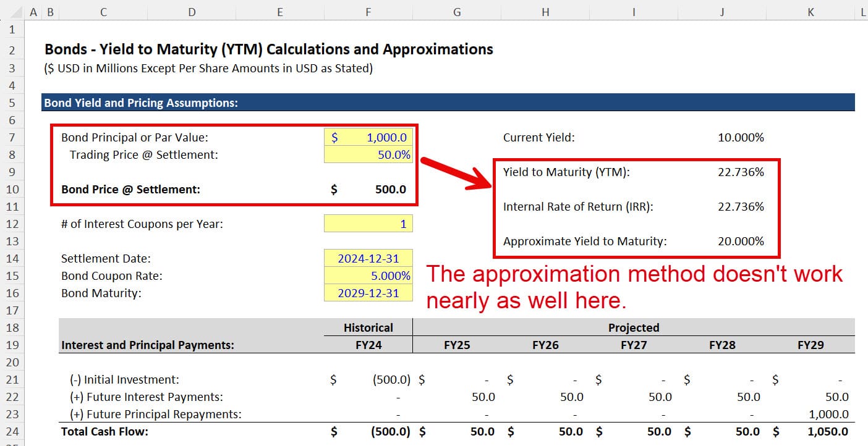Click the Bond Maturity cell 2029-12-31
868x446 pixels.
[368, 293]
